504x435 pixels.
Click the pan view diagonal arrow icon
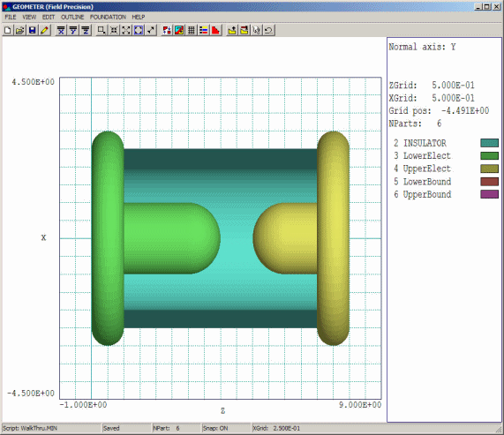(151, 31)
